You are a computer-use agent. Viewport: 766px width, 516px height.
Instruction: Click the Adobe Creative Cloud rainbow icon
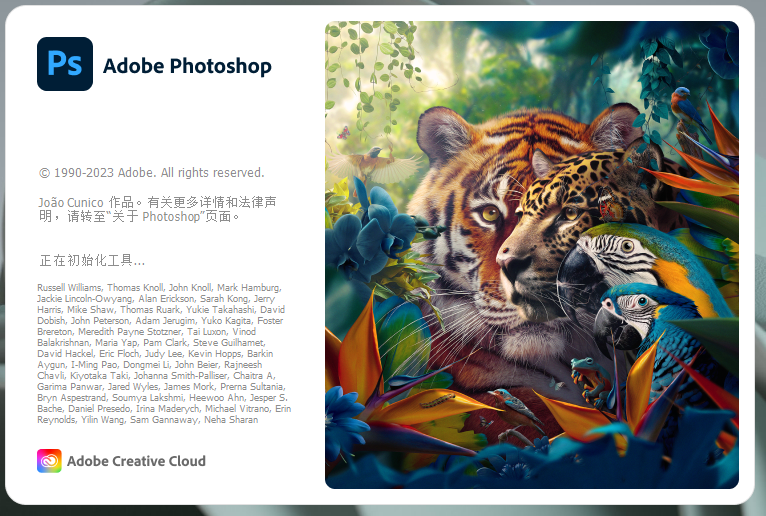pyautogui.click(x=49, y=461)
